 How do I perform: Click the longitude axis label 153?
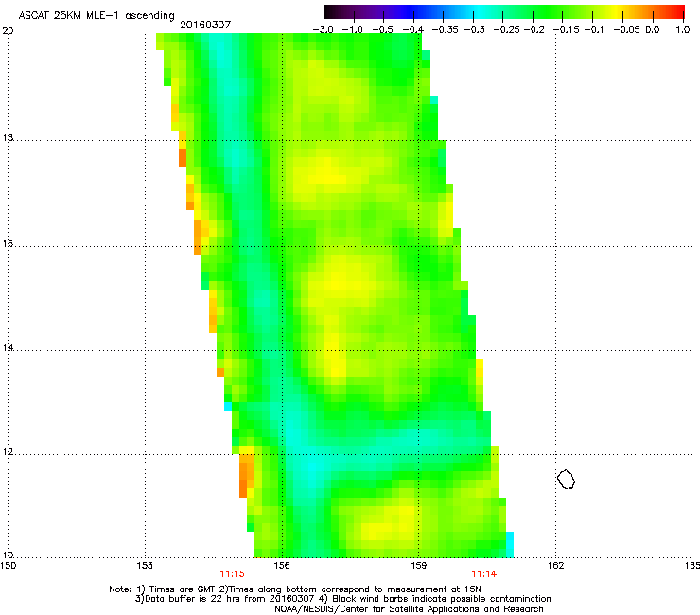tap(145, 566)
